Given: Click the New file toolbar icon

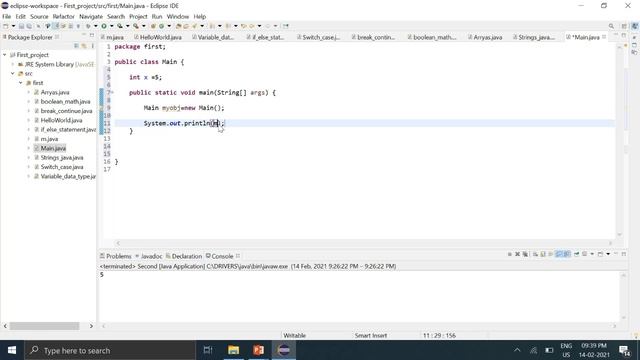Looking at the screenshot, I should click(6, 26).
